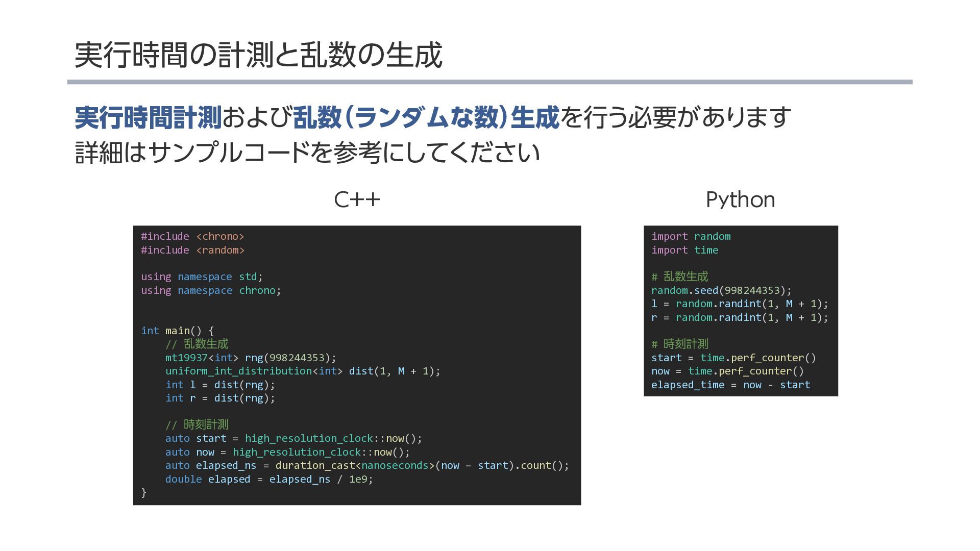Click the start = time.perf_counter() line
The width and height of the screenshot is (980, 551).
point(733,358)
